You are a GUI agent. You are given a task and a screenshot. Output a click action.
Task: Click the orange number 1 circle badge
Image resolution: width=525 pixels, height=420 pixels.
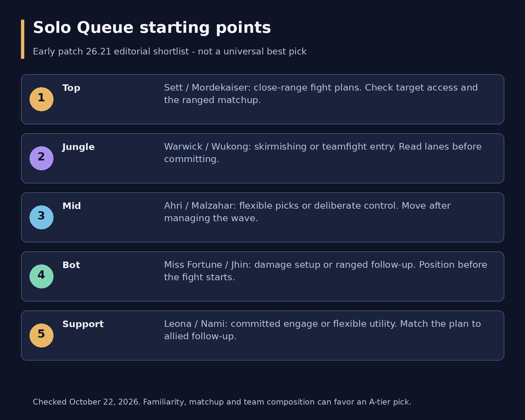pyautogui.click(x=41, y=99)
